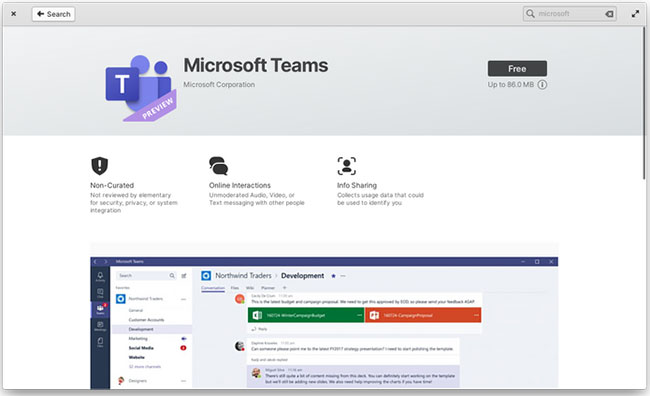The image size is (650, 396).
Task: Click the Online Interactions heading
Action: coord(240,185)
